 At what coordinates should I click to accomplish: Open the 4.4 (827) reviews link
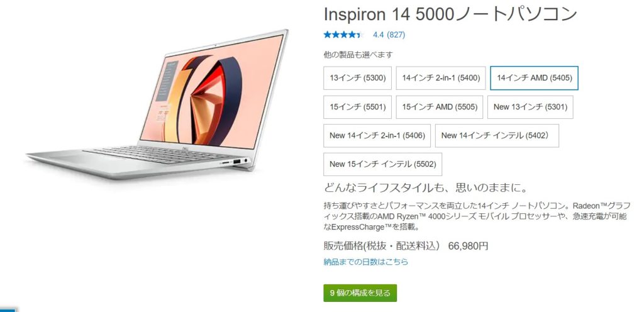coord(389,35)
